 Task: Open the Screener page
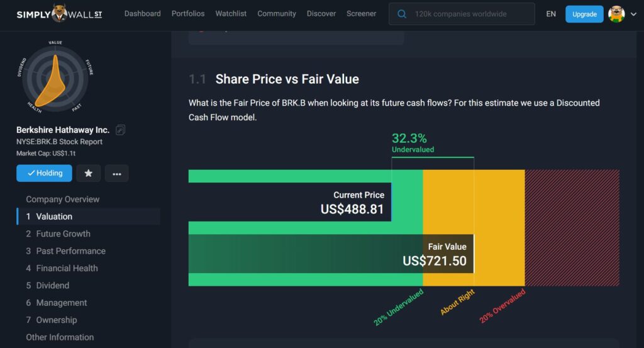(x=362, y=13)
